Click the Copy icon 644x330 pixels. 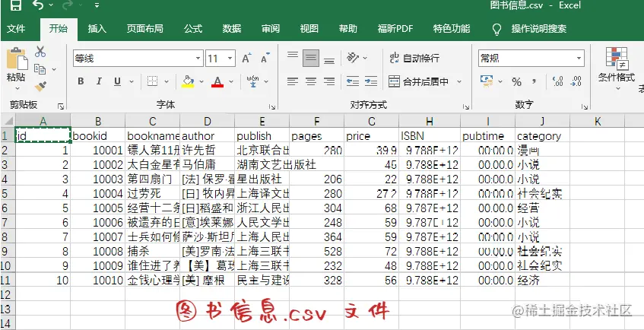click(x=40, y=69)
